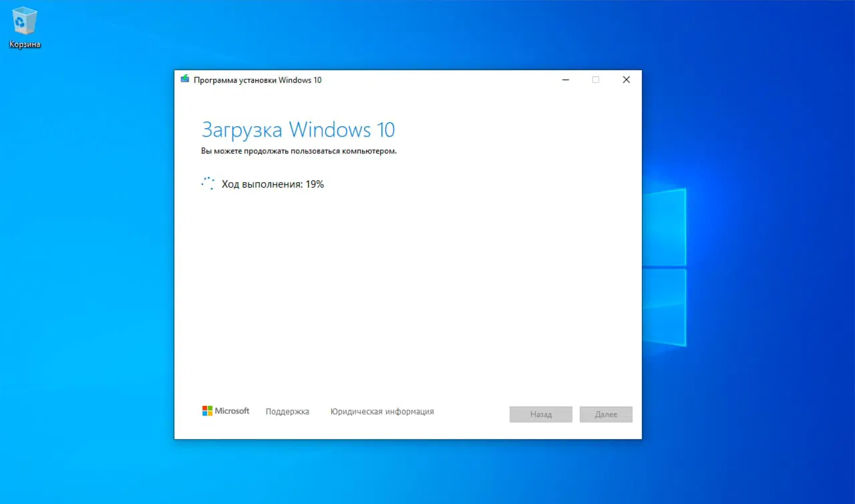Click the maximize button of setup window
855x504 pixels.
596,79
